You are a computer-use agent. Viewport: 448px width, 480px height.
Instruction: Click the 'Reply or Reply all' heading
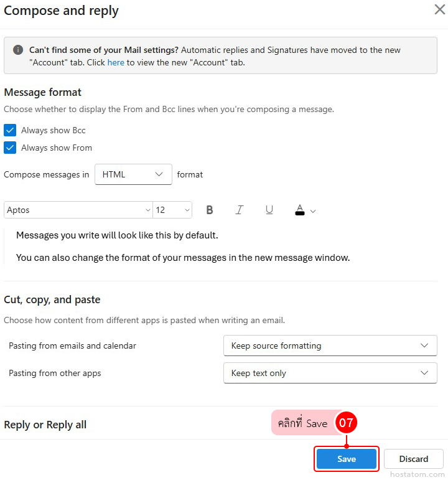pos(45,425)
